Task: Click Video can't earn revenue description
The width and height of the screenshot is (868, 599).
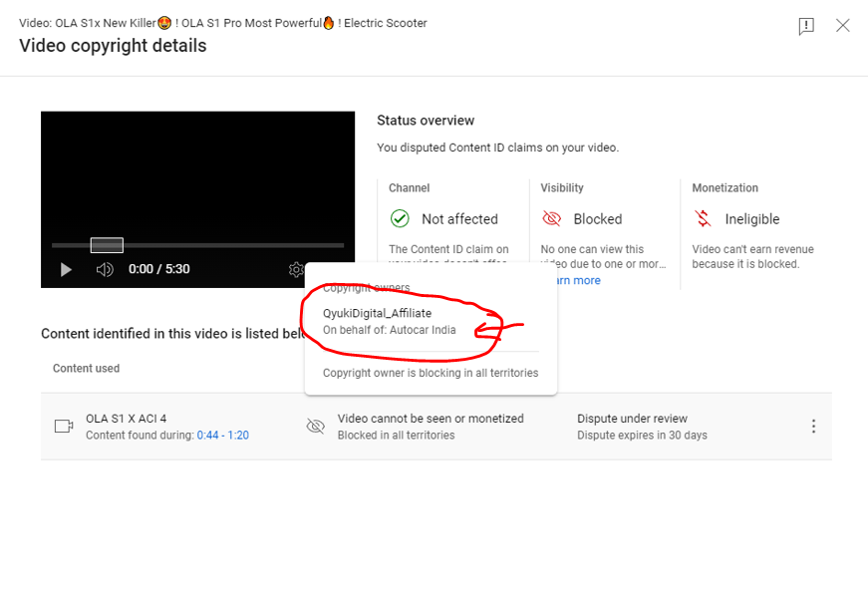Action: [752, 257]
